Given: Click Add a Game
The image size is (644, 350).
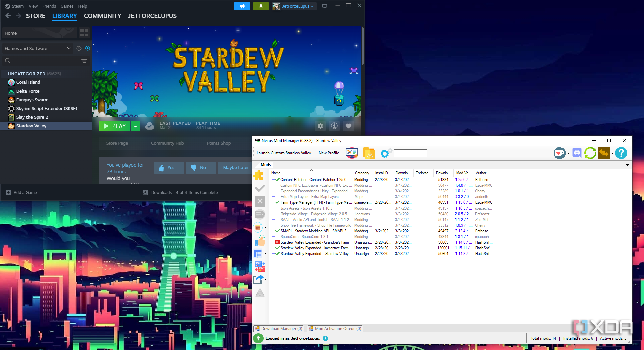Looking at the screenshot, I should click(x=21, y=192).
